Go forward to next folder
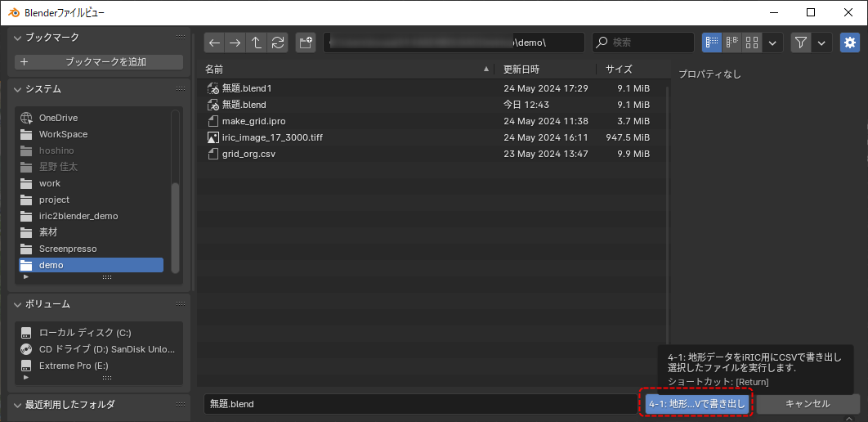The image size is (868, 422). pyautogui.click(x=235, y=43)
